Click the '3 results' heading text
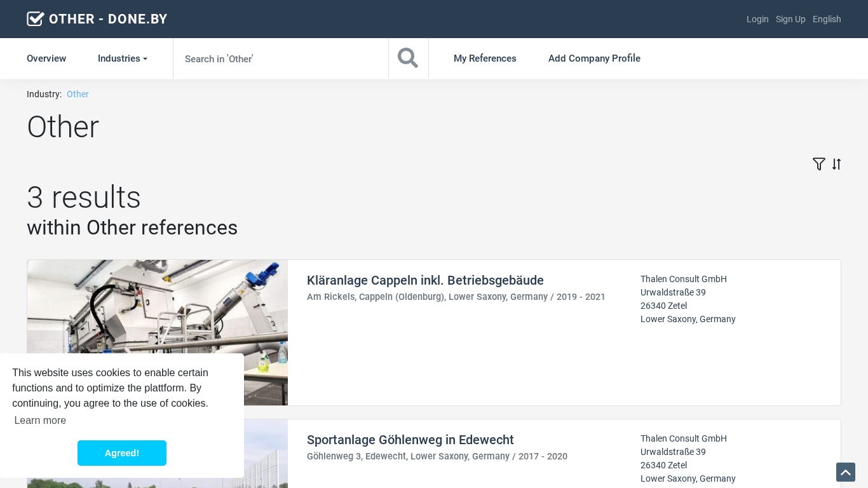This screenshot has width=868, height=488. click(x=84, y=197)
